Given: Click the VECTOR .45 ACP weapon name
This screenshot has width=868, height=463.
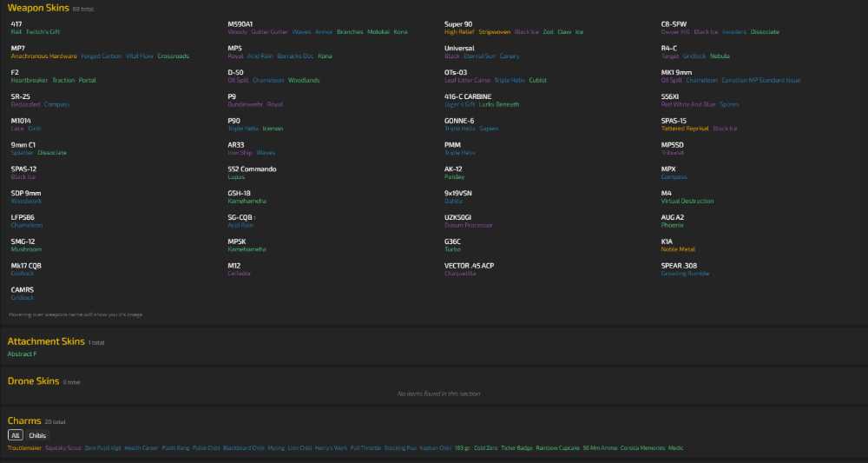Looking at the screenshot, I should 470,266.
